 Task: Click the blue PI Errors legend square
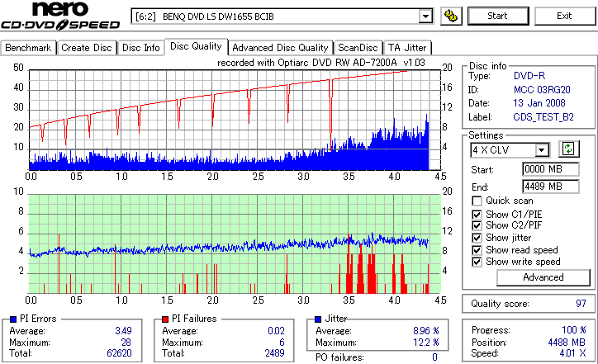(x=13, y=319)
